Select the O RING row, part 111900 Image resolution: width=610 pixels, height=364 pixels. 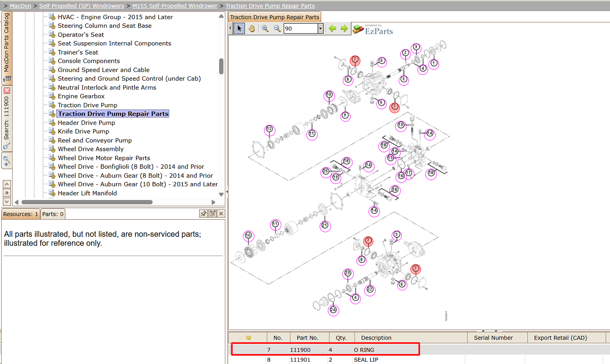(x=419, y=350)
